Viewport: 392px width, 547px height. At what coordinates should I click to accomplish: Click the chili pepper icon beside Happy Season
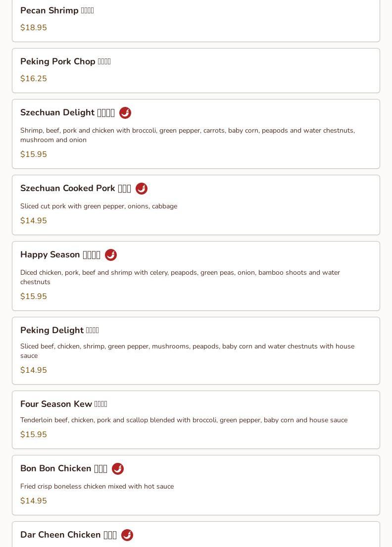click(x=111, y=255)
